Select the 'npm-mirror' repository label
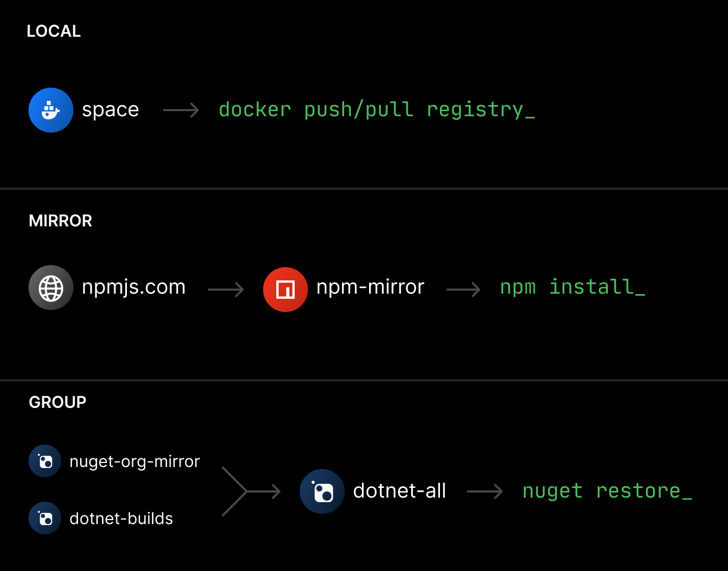Screen dimensions: 728x571 click(x=370, y=288)
